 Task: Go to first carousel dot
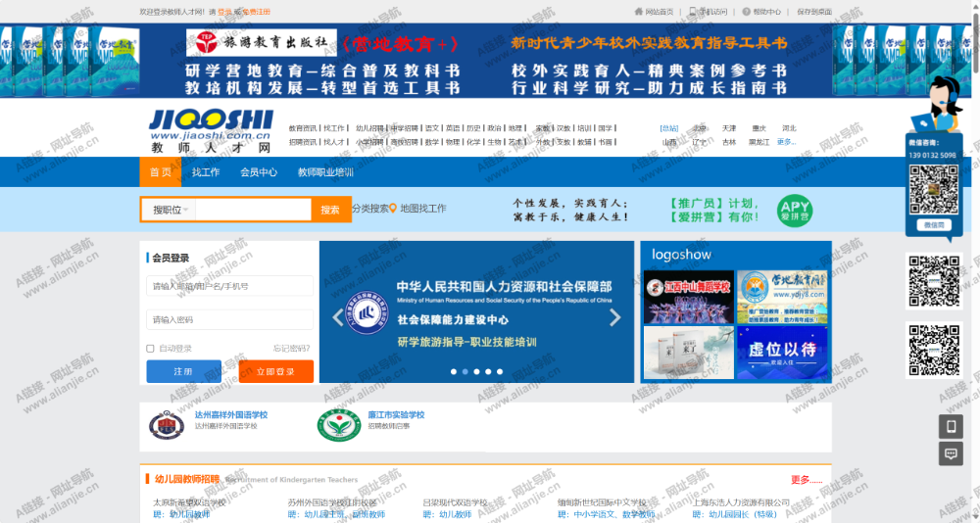click(454, 371)
